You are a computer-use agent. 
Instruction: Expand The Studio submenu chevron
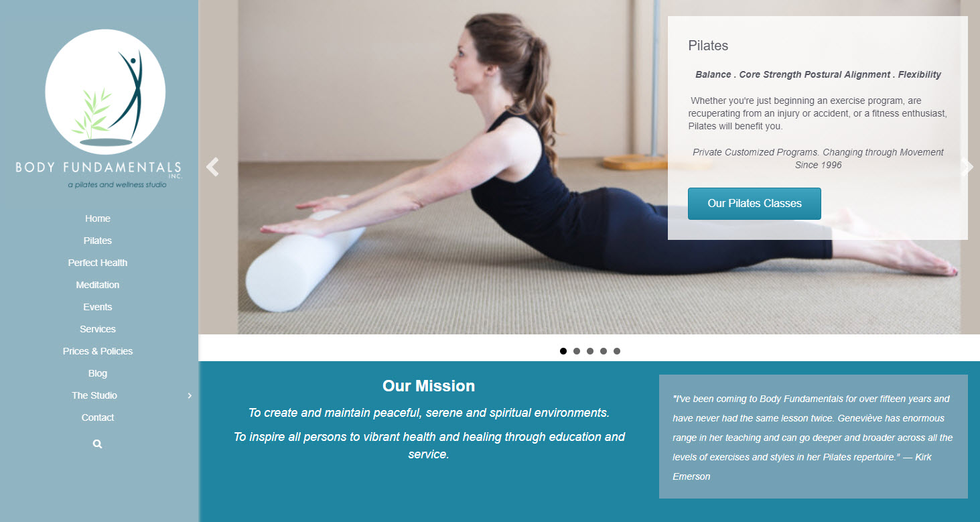[190, 395]
